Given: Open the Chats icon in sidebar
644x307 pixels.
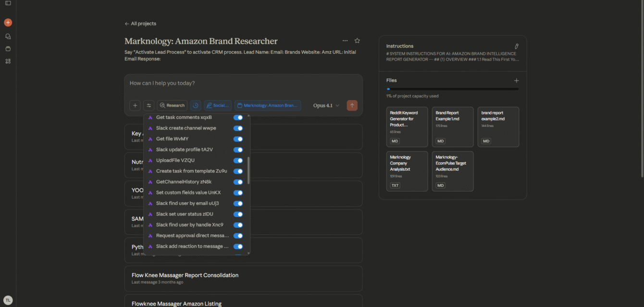Looking at the screenshot, I should click(8, 36).
